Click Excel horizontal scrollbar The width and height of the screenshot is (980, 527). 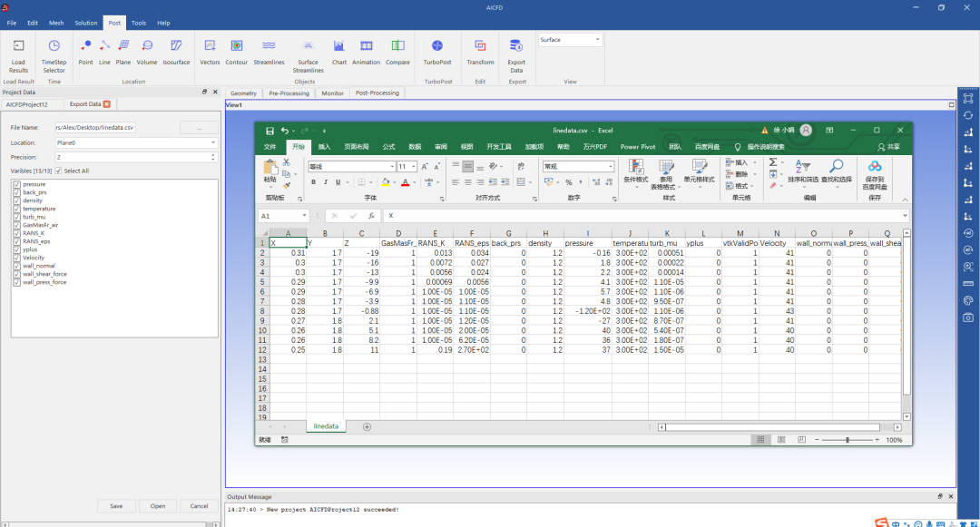pos(772,427)
